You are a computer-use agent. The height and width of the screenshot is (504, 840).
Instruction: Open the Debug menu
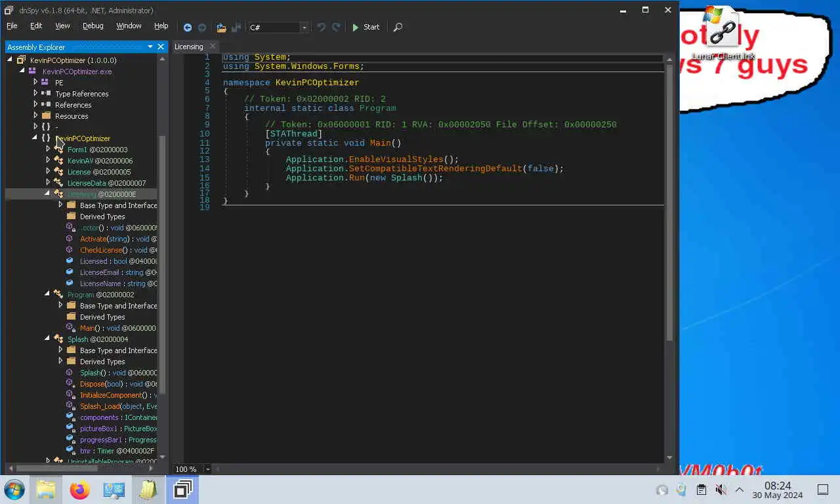click(93, 26)
